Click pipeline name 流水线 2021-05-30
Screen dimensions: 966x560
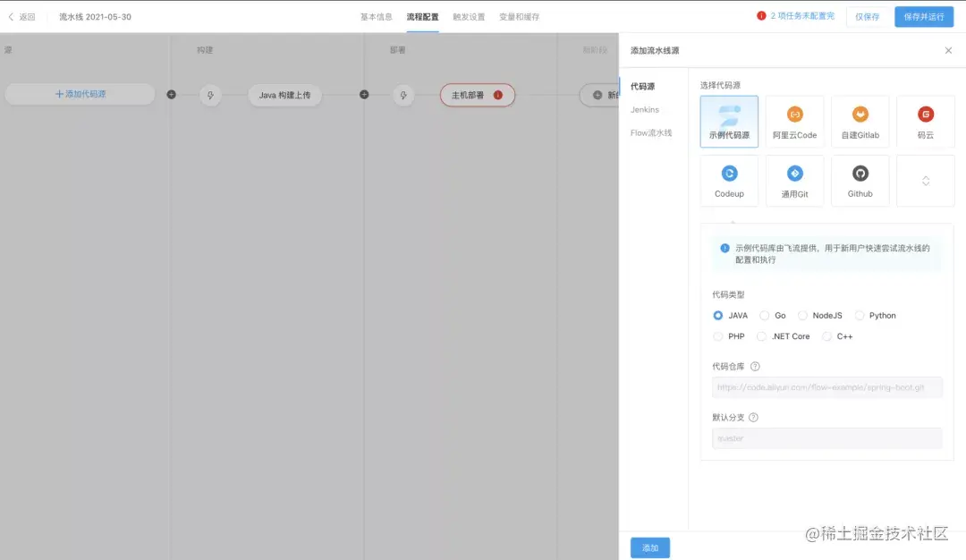95,17
